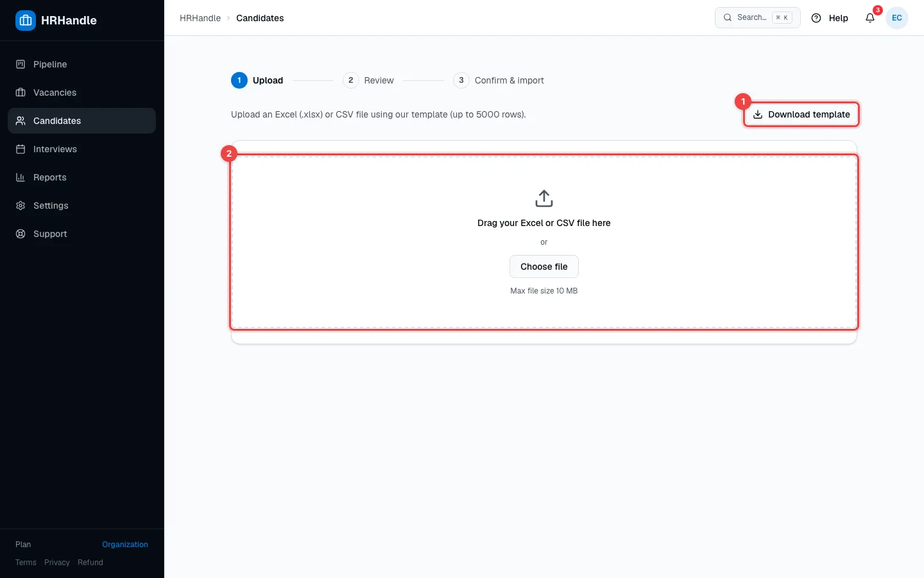Open the Search box in the header

tap(758, 18)
